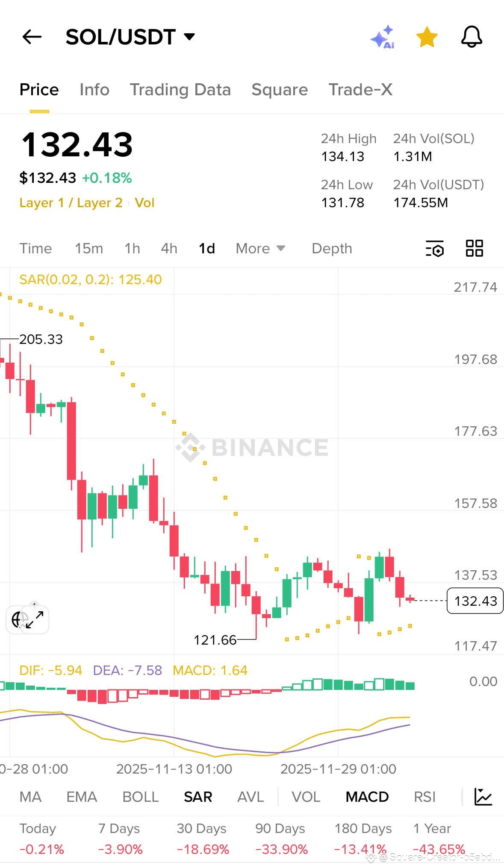Click the 30 Days -18.69% performance cell
The width and height of the screenshot is (504, 868).
203,839
